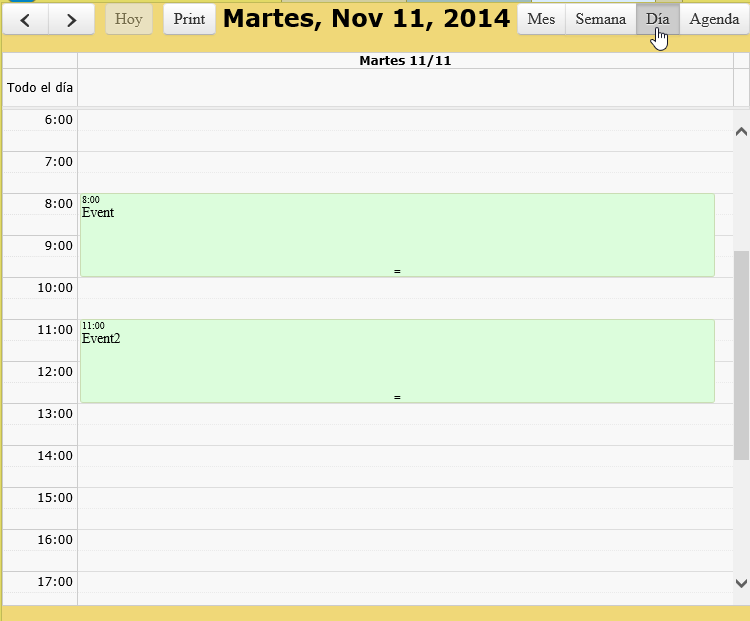Open the Agenda view
The image size is (750, 621).
pyautogui.click(x=714, y=19)
